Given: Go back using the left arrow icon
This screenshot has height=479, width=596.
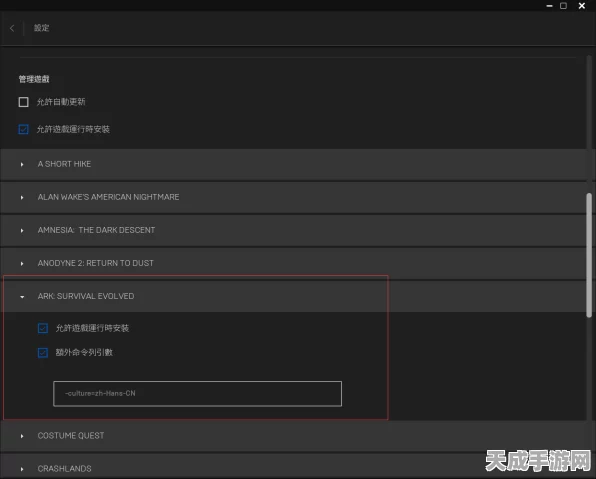Looking at the screenshot, I should coord(12,28).
